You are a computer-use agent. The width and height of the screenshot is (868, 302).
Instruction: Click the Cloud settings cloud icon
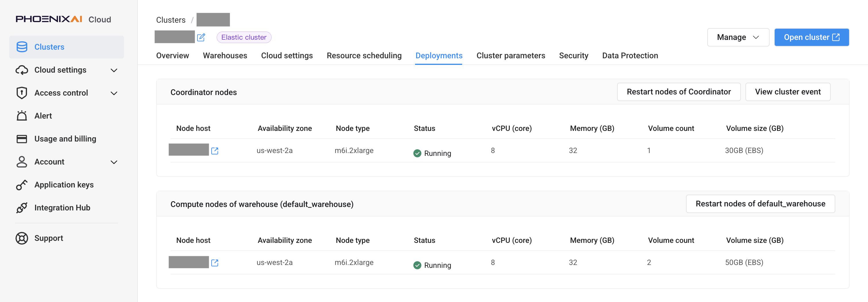pyautogui.click(x=22, y=70)
